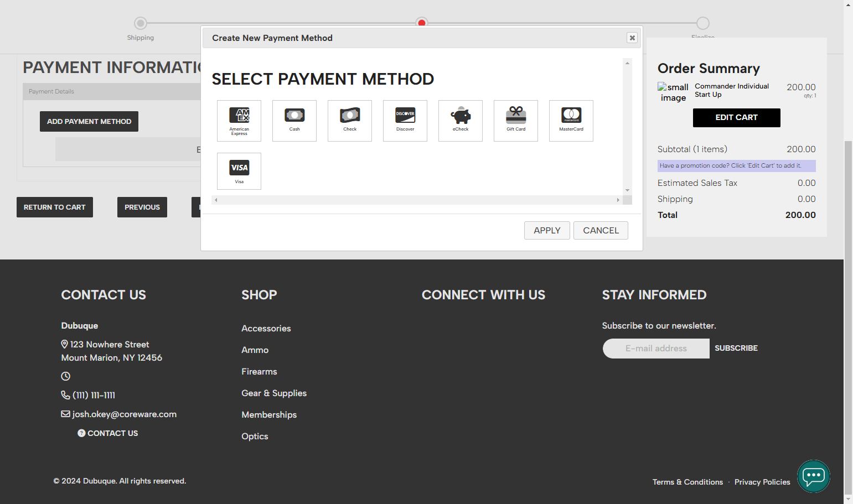Open the Gear & Supplies link

click(x=274, y=393)
